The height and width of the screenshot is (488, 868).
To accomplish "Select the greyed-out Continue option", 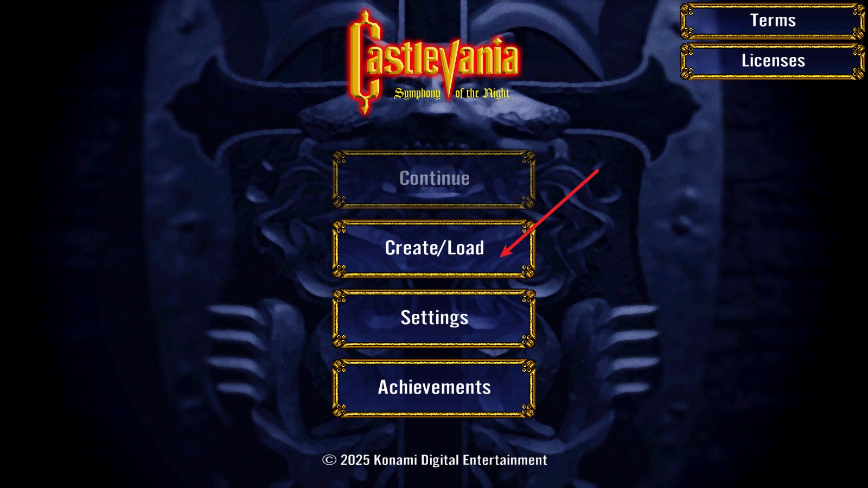I will click(434, 179).
